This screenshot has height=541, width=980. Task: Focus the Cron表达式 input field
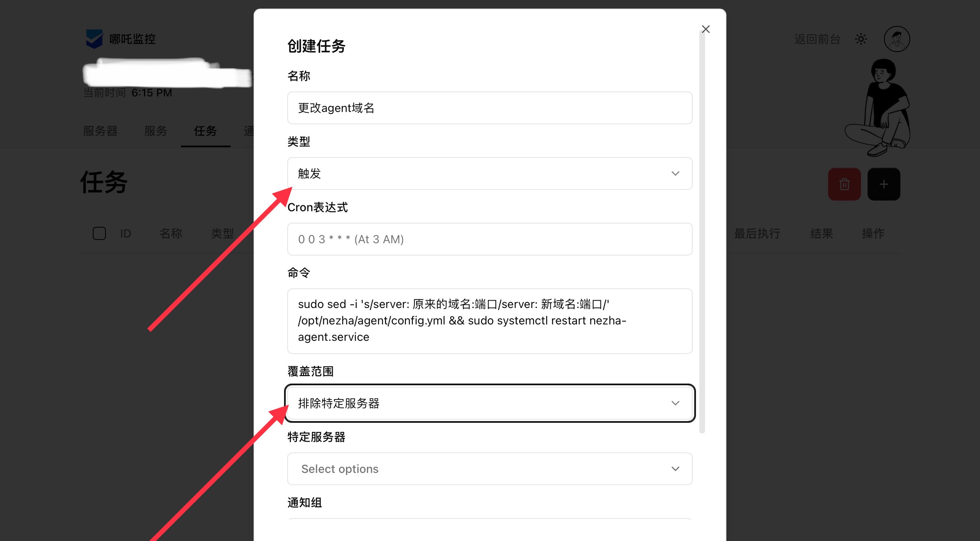(x=490, y=239)
